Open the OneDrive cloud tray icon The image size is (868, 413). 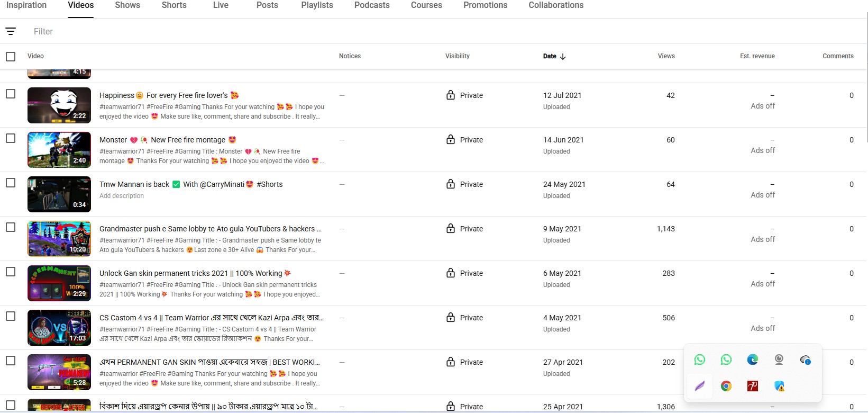click(x=806, y=360)
